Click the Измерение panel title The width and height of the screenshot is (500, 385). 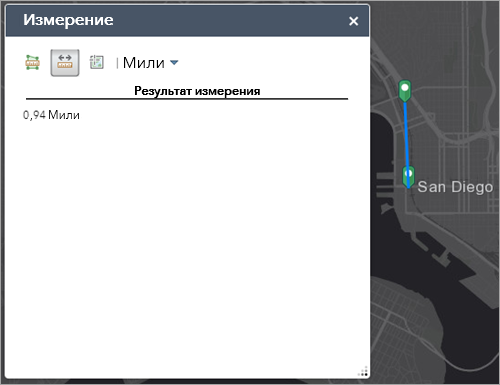(68, 20)
